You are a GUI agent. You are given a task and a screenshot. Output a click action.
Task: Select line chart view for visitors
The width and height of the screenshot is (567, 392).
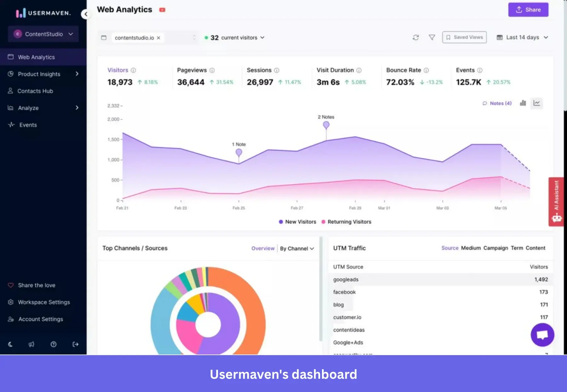pyautogui.click(x=536, y=103)
